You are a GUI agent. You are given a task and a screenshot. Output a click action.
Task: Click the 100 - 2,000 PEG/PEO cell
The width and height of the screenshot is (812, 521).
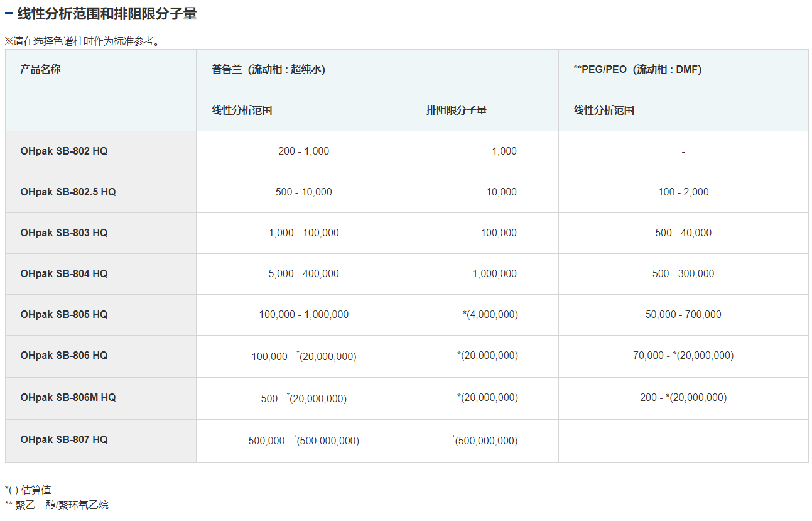pos(683,192)
